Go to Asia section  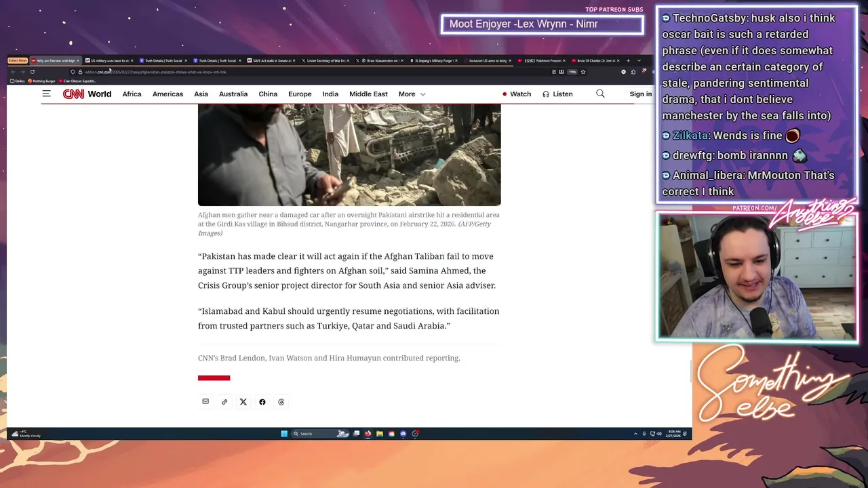pyautogui.click(x=201, y=94)
